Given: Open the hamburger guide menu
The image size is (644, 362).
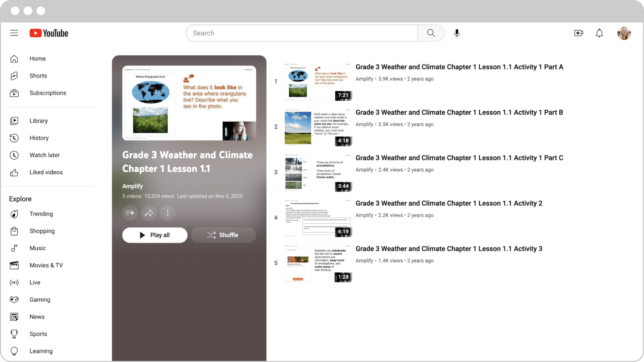Looking at the screenshot, I should [x=14, y=33].
